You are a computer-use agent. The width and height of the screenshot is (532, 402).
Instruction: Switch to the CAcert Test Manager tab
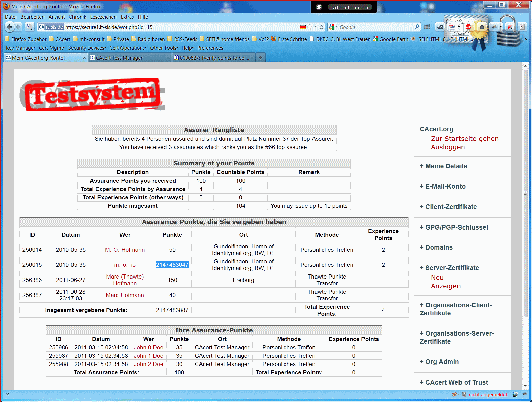pos(130,58)
